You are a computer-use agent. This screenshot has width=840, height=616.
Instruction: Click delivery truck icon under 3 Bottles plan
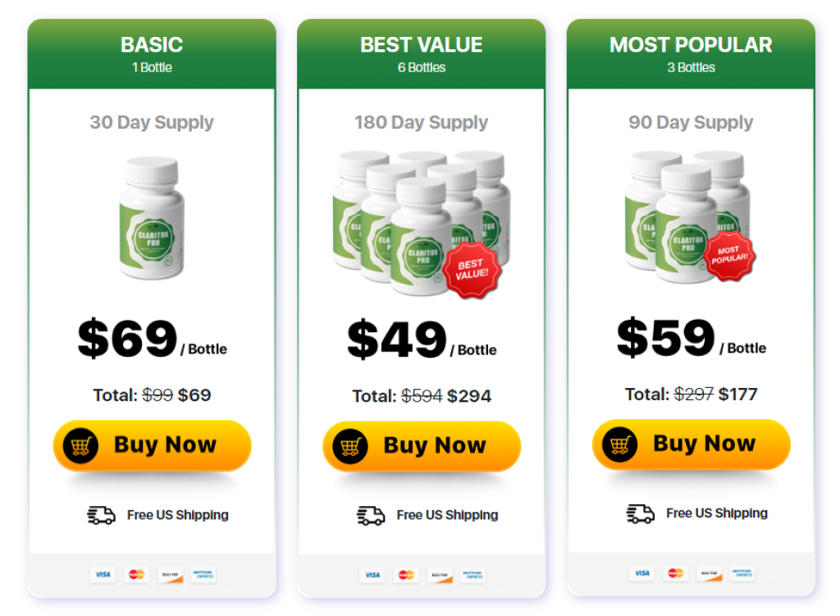(x=641, y=513)
